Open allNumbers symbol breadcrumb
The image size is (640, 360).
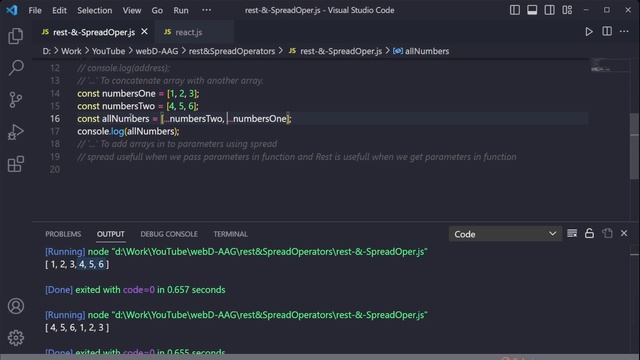point(427,51)
